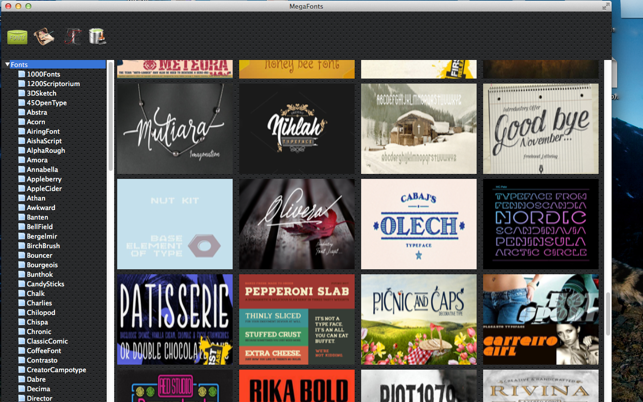This screenshot has height=402, width=643.
Task: Choose Dabre from the font tree
Action: click(36, 379)
